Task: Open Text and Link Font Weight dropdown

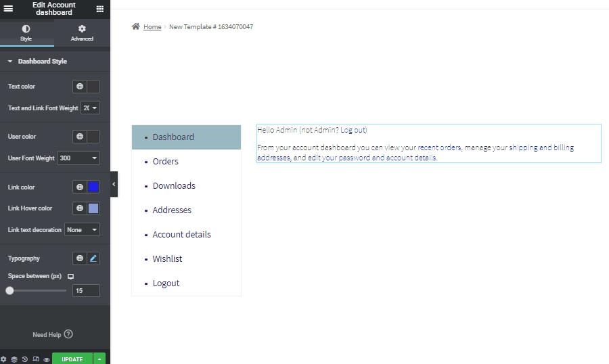Action: (90, 108)
